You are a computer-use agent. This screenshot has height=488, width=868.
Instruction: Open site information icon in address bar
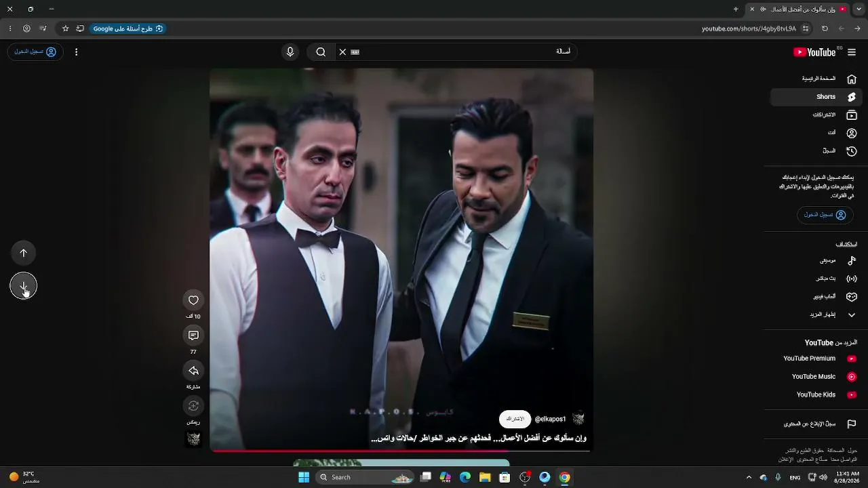tap(806, 28)
